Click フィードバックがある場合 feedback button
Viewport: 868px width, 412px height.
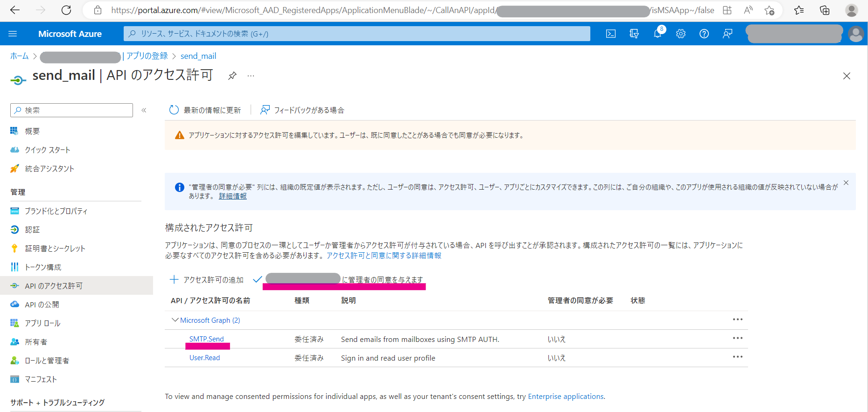click(x=302, y=110)
